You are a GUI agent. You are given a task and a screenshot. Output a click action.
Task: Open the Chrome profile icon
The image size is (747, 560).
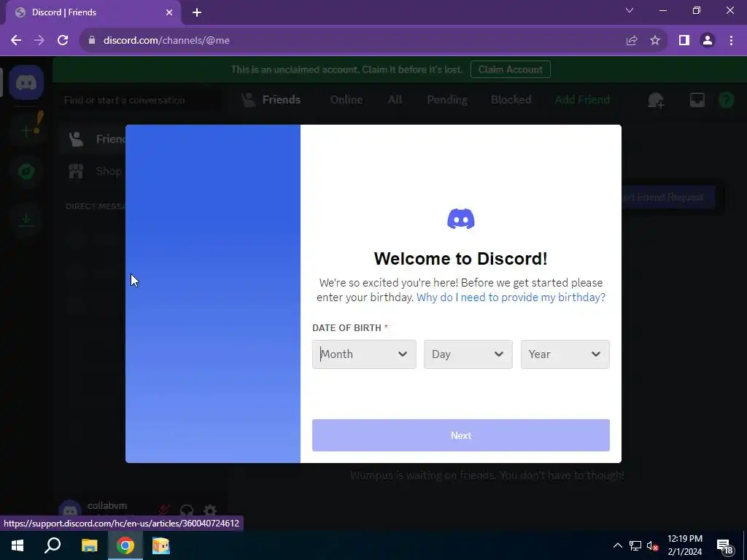coord(708,41)
